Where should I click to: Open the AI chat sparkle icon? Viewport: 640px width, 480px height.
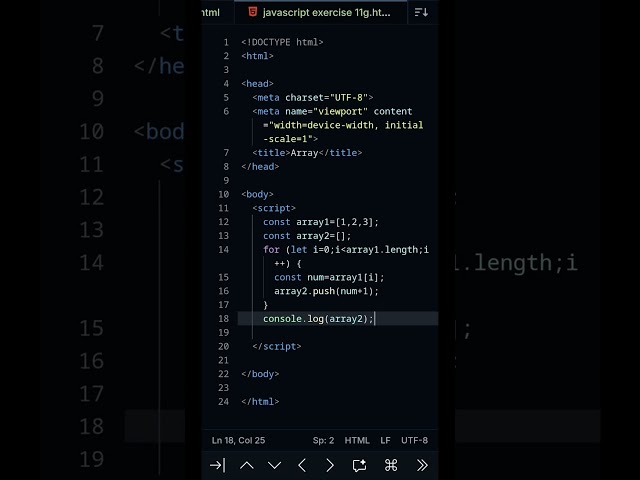tap(359, 465)
